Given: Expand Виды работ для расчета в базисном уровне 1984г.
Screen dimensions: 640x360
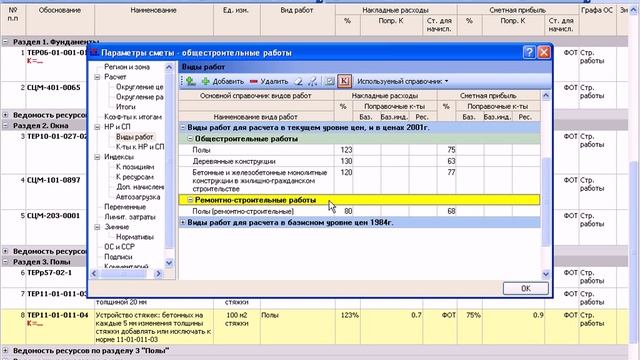Looking at the screenshot, I should (x=183, y=222).
